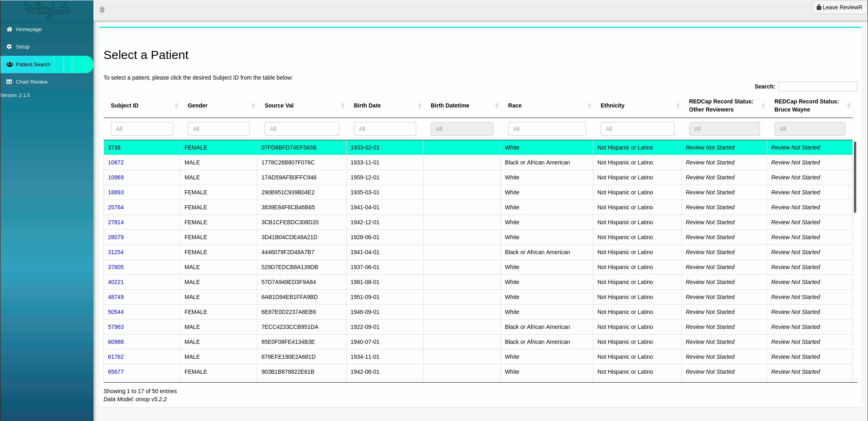Select Subject ID 50544 link
Screen dimensions: 868x421
pyautogui.click(x=116, y=312)
